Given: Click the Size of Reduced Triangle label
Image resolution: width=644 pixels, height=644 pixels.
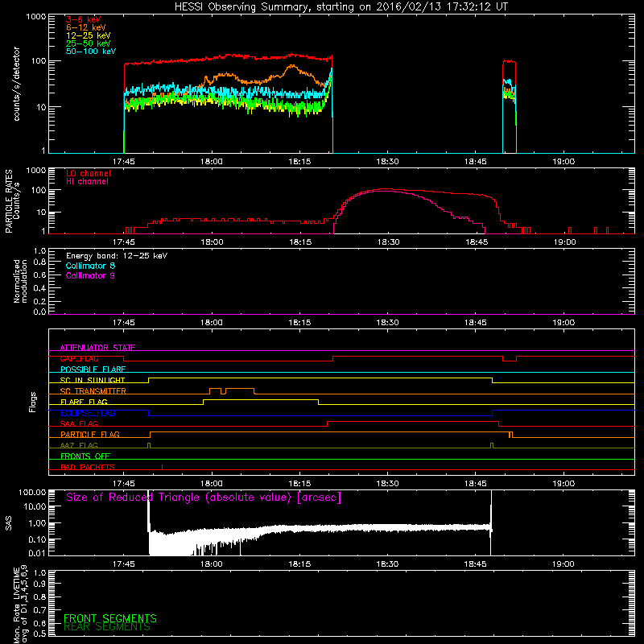Looking at the screenshot, I should pos(204,497).
